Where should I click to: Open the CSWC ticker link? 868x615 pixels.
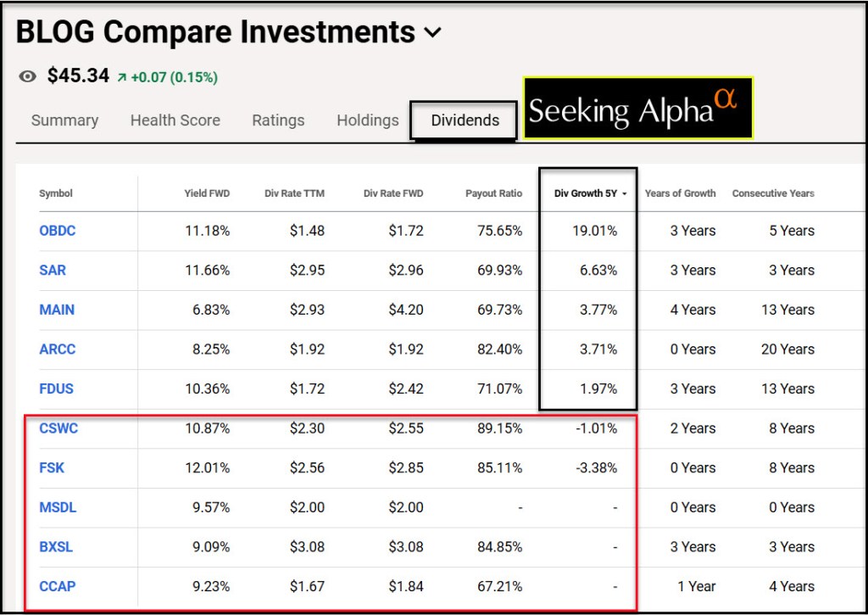(x=58, y=428)
